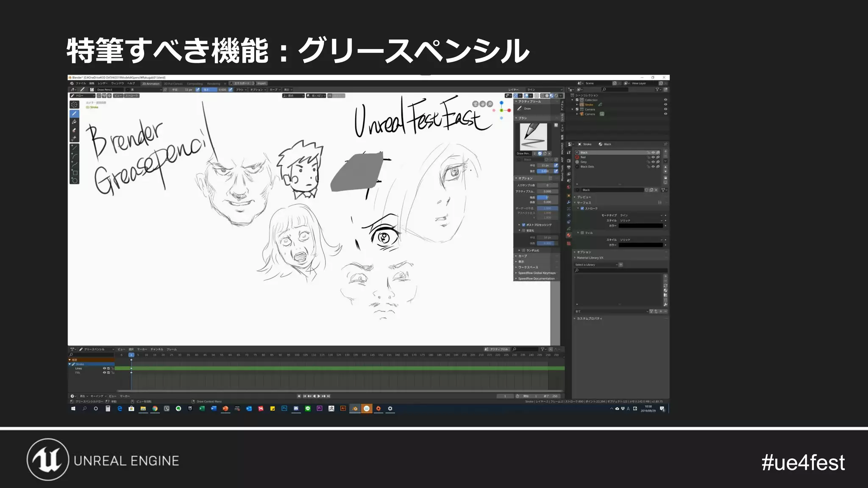
Task: Open the モードタイプ ライン dropdown
Action: pos(641,215)
